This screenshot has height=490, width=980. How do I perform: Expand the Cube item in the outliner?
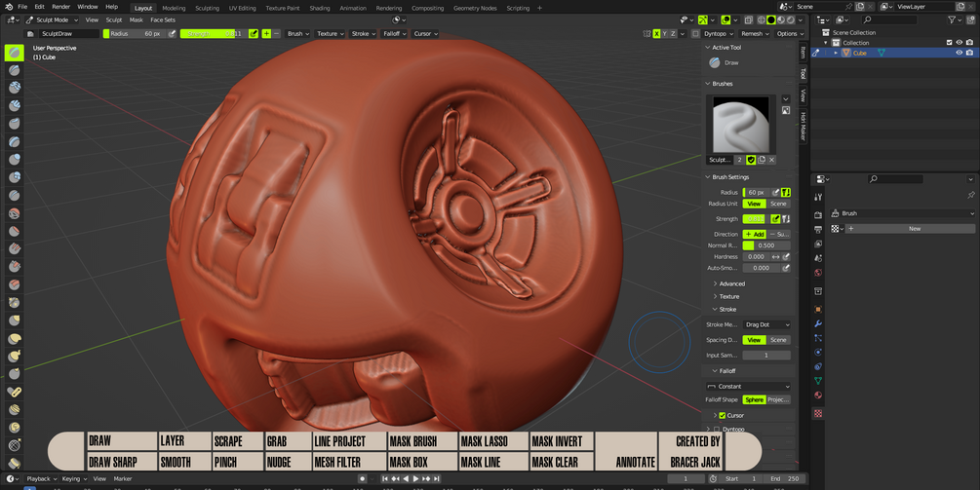click(836, 53)
